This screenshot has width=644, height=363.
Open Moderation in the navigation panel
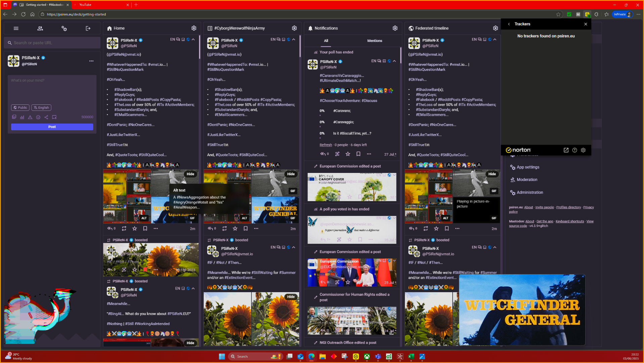point(527,180)
